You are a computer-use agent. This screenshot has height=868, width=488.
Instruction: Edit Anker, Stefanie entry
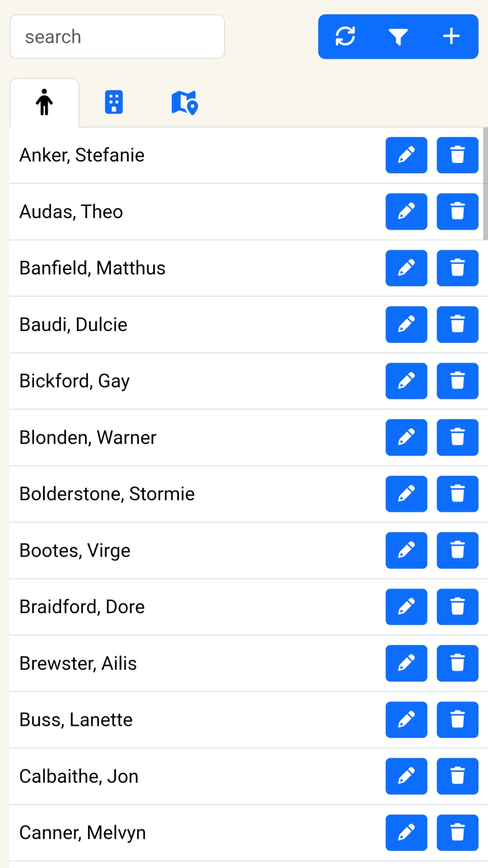(406, 155)
